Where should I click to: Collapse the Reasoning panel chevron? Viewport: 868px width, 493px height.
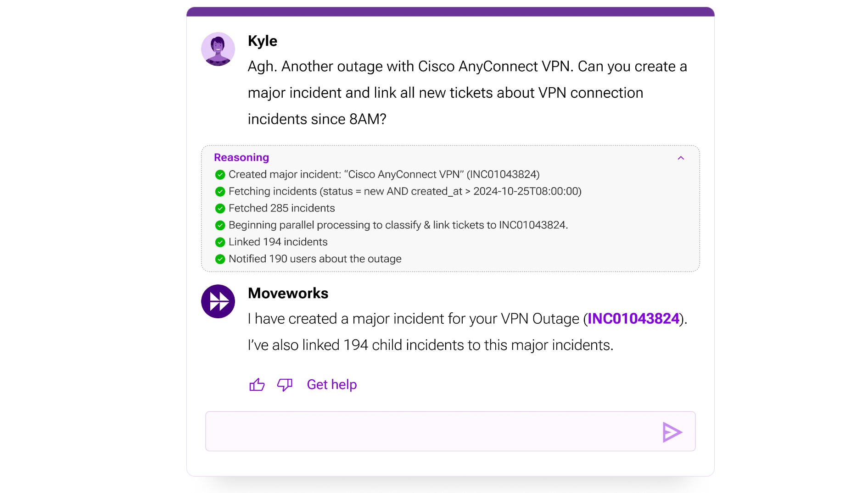click(x=681, y=158)
